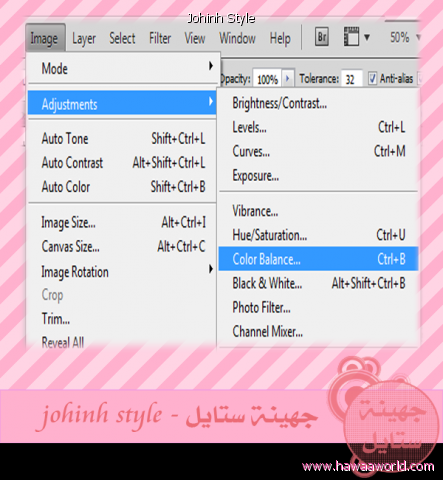This screenshot has width=443, height=480.
Task: Open the Layer menu
Action: [x=84, y=39]
